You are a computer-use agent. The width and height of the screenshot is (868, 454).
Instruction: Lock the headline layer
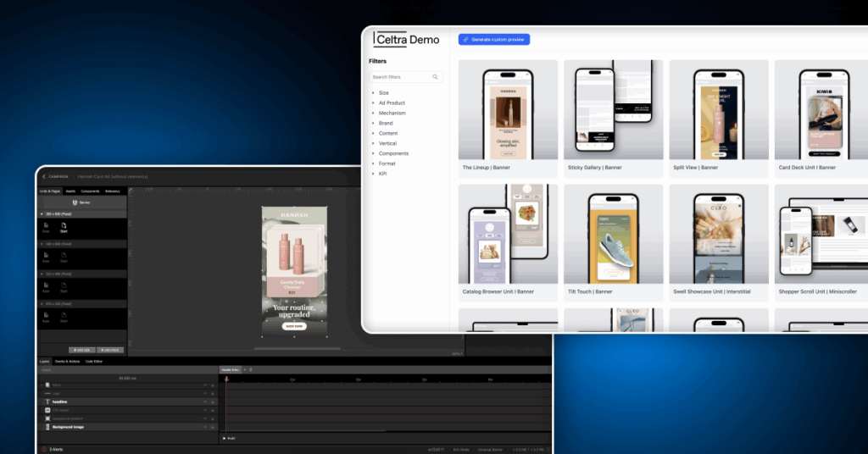[213, 401]
